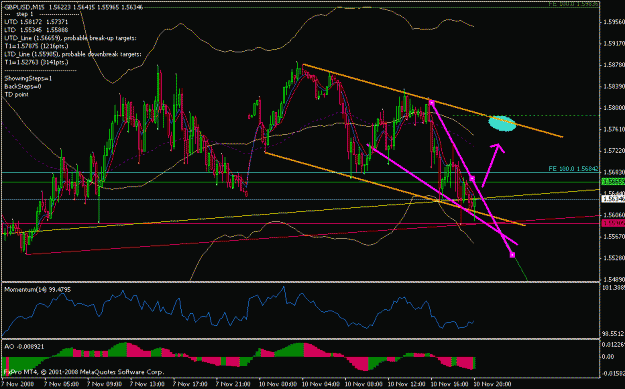Viewport: 625px width, 389px height.
Task: Select middle handle of the pink trendline
Action: tap(472, 179)
